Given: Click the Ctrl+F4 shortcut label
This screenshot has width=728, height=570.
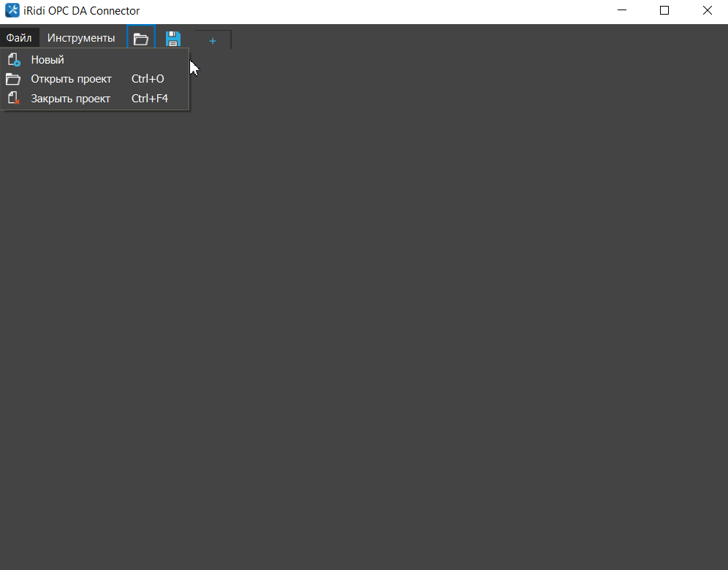Looking at the screenshot, I should (150, 98).
